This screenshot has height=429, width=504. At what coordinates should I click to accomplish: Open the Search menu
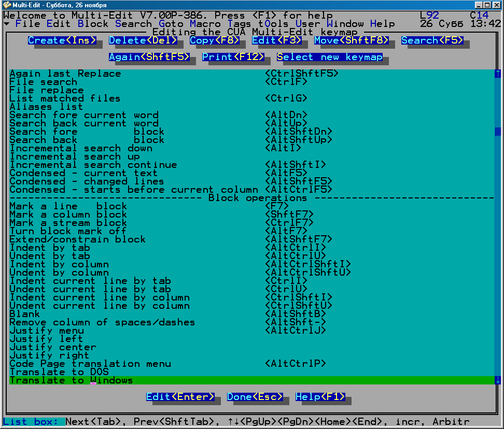point(133,24)
